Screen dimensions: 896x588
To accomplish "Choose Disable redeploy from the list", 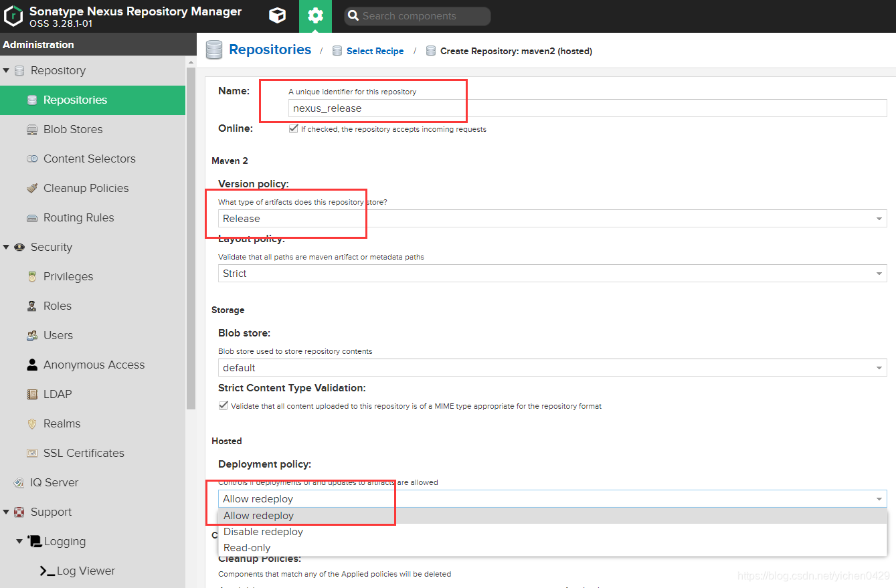I will tap(552, 532).
